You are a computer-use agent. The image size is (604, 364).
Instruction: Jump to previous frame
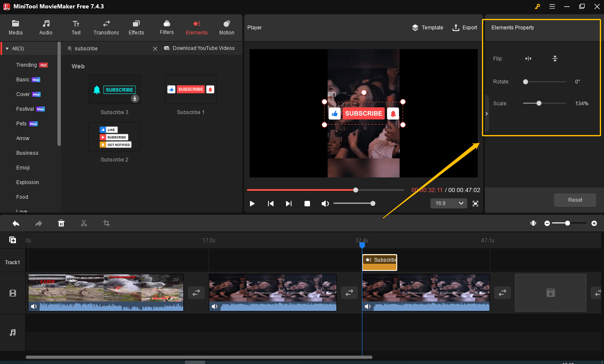pos(271,203)
